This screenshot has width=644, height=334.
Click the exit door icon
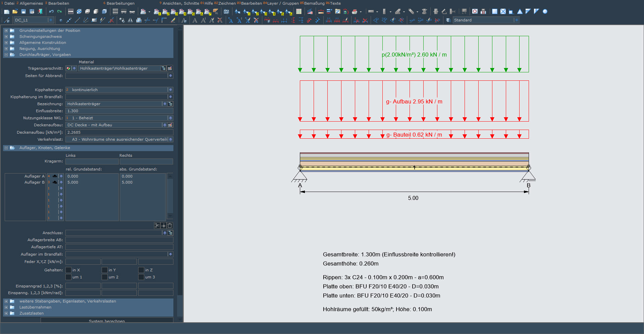pos(40,11)
